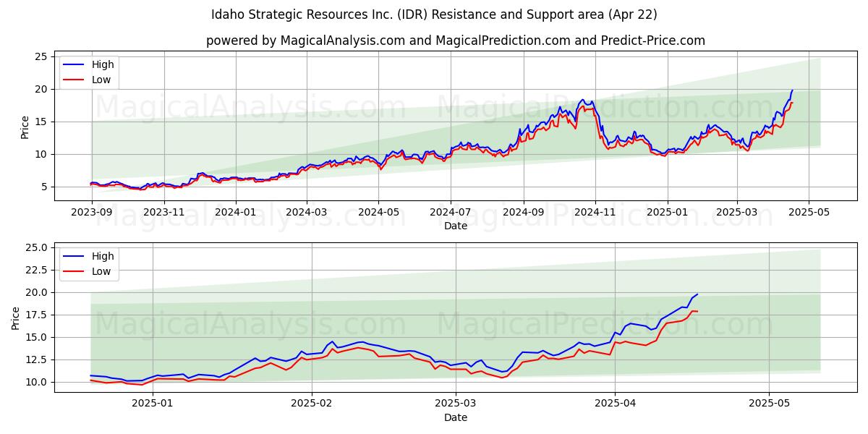Click the '2025-01' x-axis label in bottom chart
This screenshot has height=434, width=868.
pyautogui.click(x=154, y=404)
